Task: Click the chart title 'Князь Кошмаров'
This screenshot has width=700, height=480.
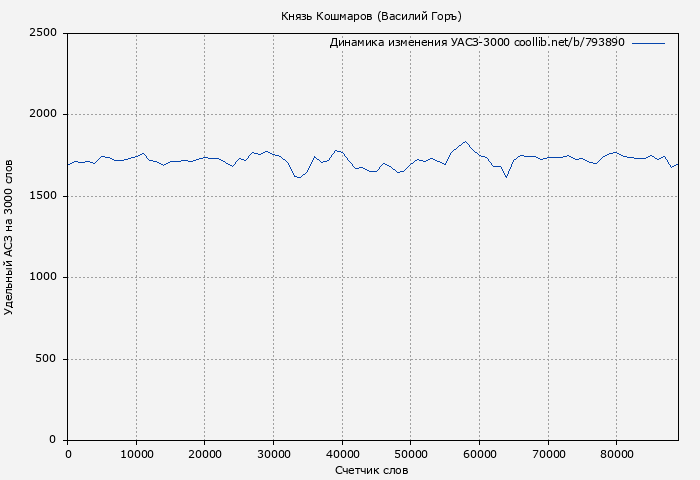Action: pyautogui.click(x=371, y=16)
